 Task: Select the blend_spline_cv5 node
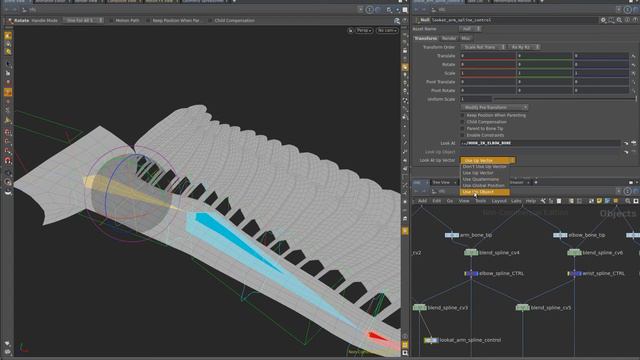[x=522, y=307]
